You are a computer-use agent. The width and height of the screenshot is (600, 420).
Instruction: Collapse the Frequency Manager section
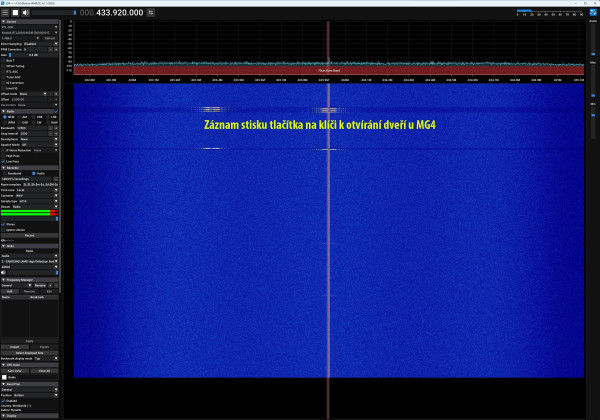[29, 280]
